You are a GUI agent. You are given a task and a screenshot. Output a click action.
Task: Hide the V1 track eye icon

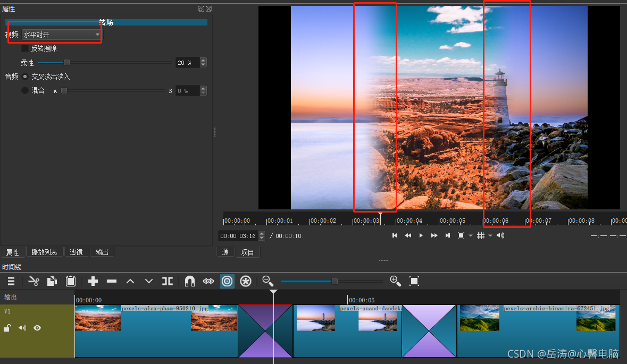coord(37,328)
